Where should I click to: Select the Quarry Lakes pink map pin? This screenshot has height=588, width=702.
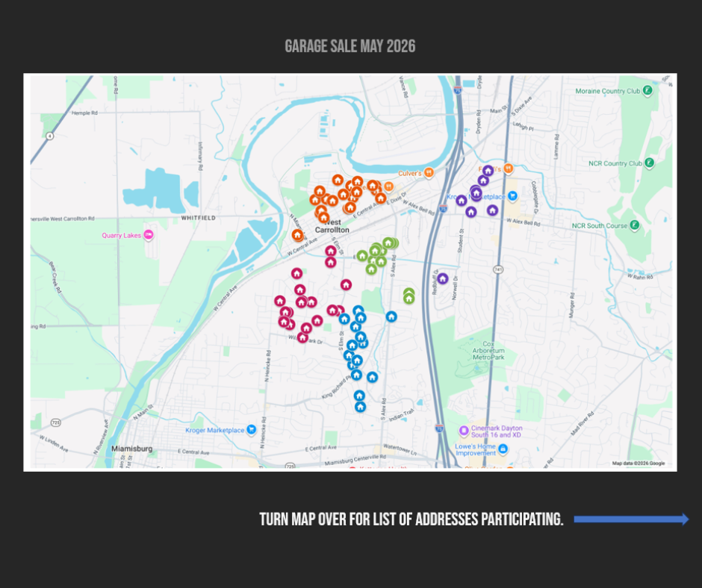[x=149, y=236]
